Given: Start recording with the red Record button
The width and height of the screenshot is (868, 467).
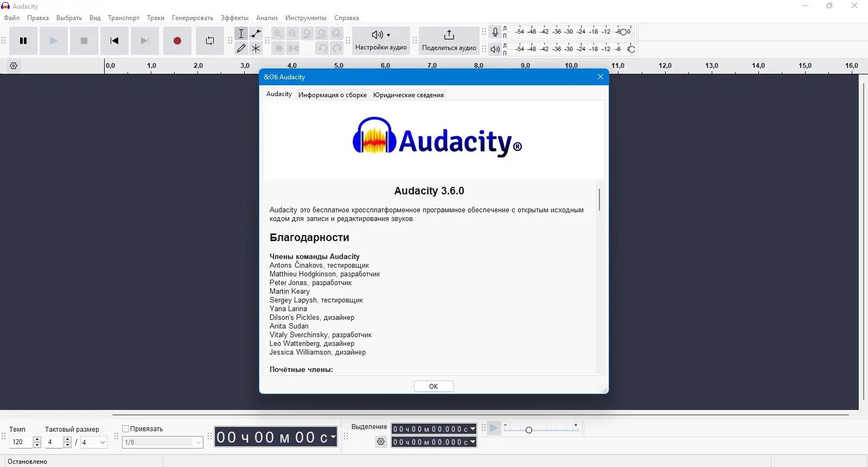Looking at the screenshot, I should [177, 41].
